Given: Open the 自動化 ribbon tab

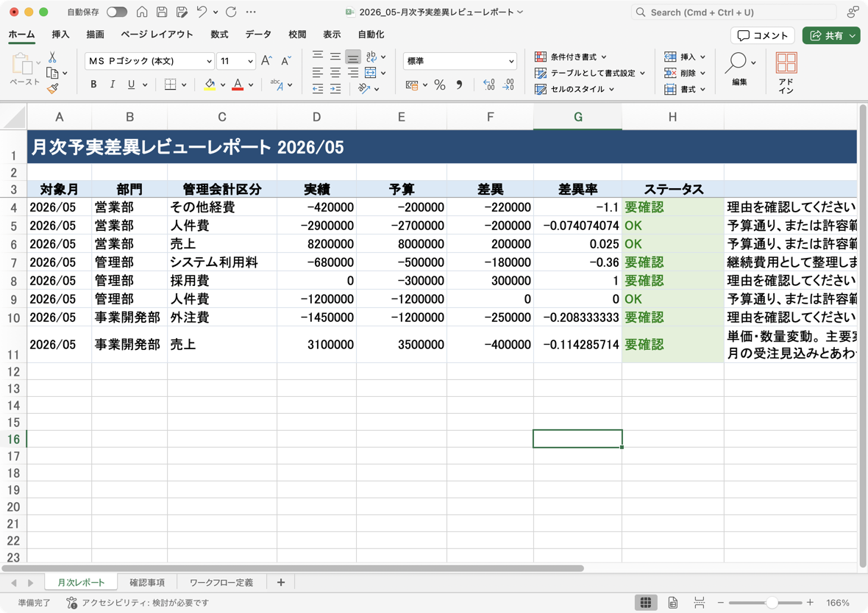Looking at the screenshot, I should point(371,35).
